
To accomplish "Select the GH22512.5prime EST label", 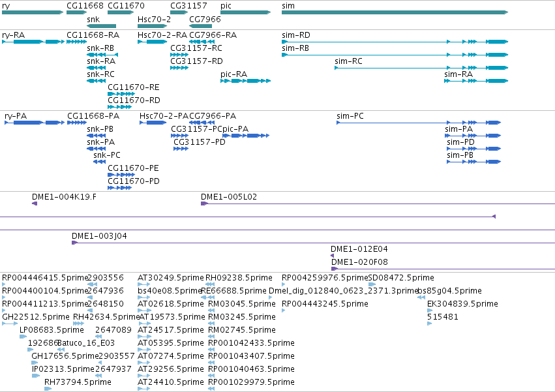I will (x=36, y=317).
